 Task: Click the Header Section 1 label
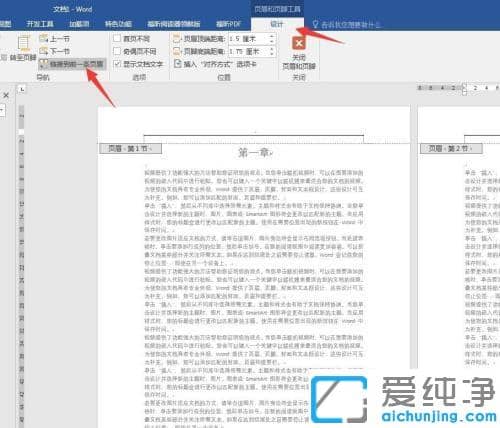[x=130, y=149]
